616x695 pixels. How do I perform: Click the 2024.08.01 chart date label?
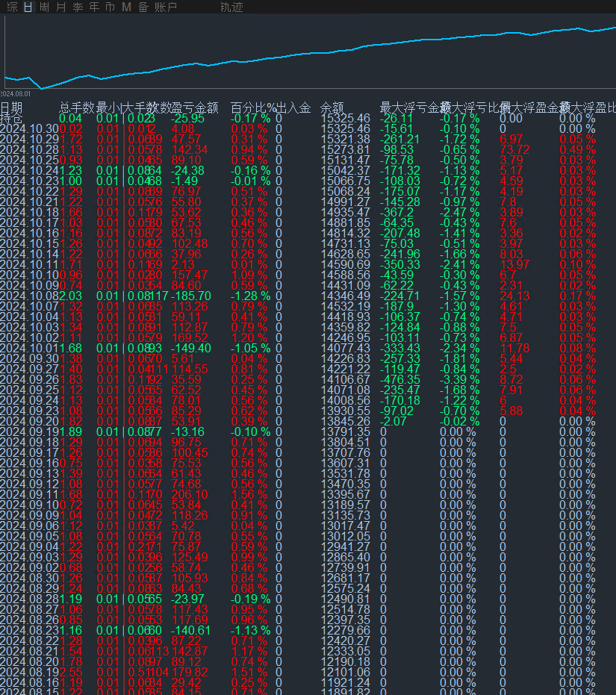click(16, 94)
